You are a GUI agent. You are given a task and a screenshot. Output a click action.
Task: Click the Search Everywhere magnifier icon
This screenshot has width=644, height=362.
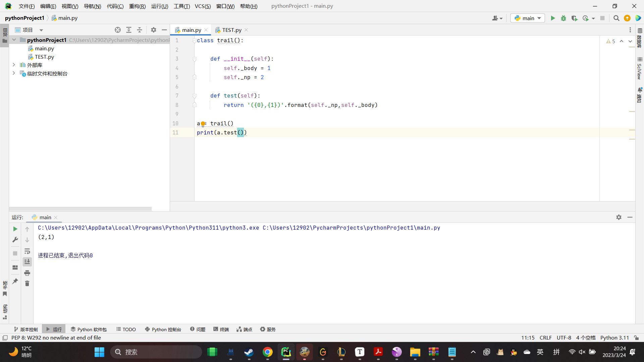click(x=616, y=18)
